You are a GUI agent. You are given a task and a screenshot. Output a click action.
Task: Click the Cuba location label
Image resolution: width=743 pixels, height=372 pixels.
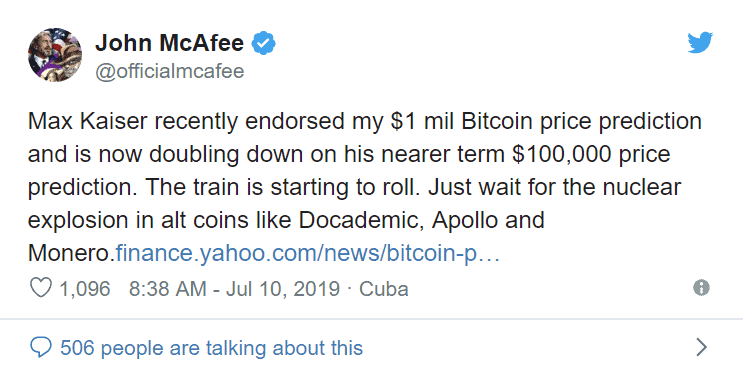click(383, 289)
